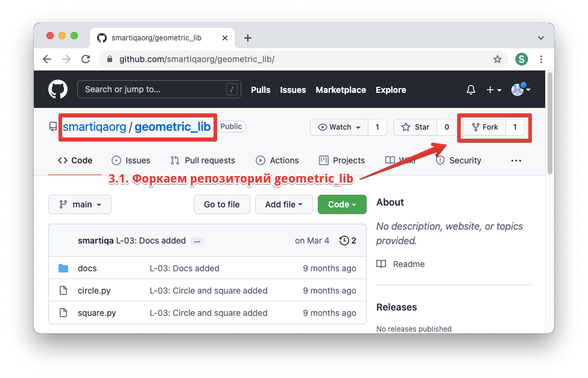
Task: Click the green S extension icon
Action: click(x=521, y=59)
